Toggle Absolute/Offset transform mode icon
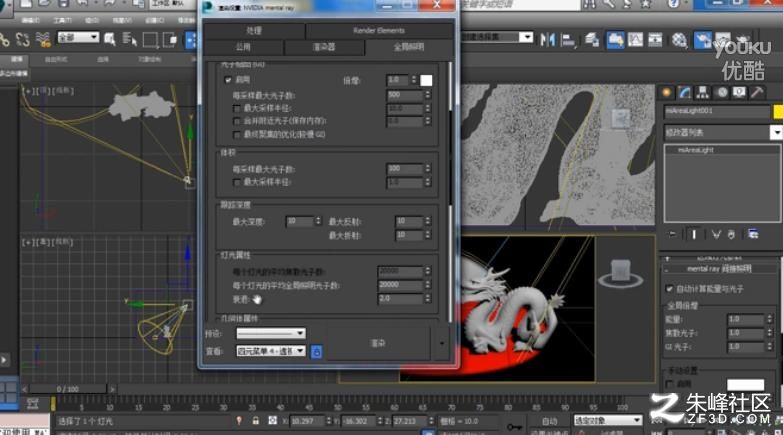 (272, 421)
